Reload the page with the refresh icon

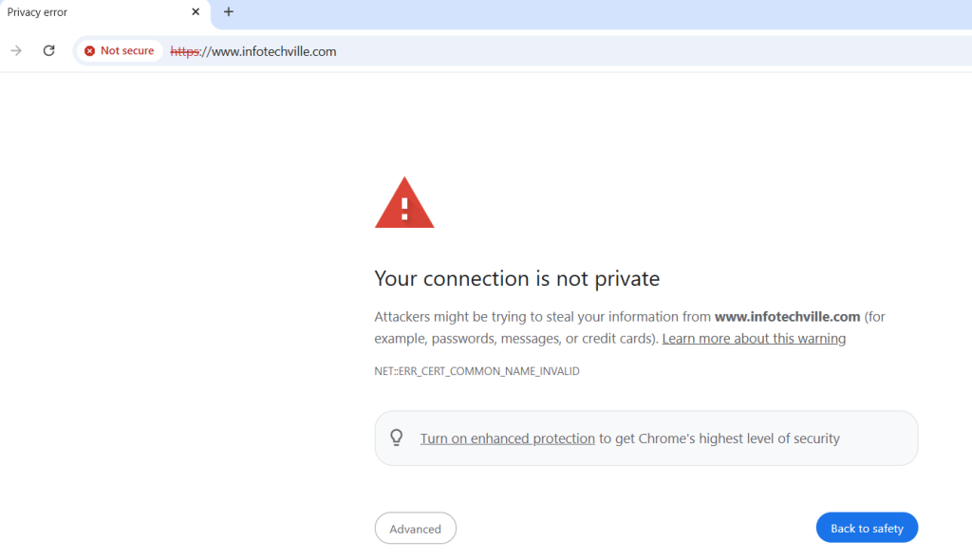pos(49,51)
